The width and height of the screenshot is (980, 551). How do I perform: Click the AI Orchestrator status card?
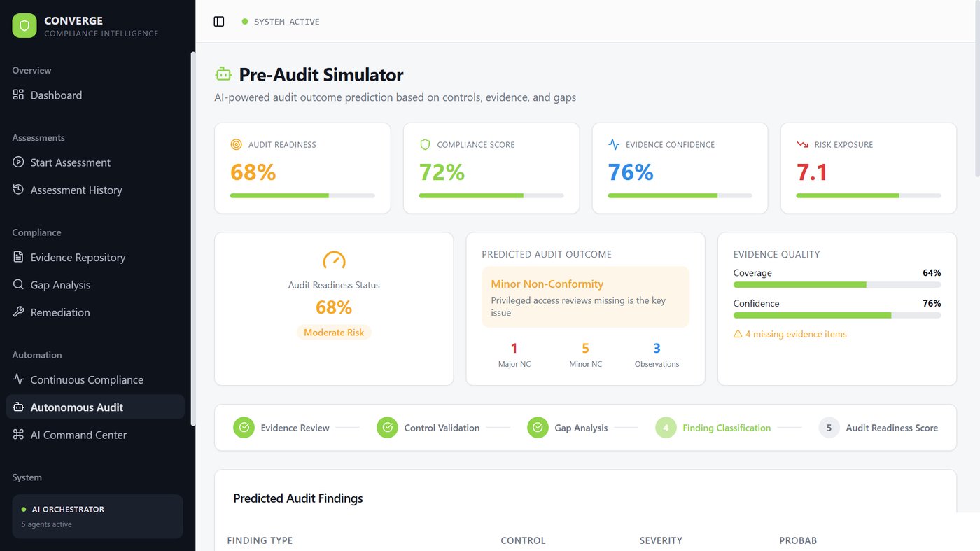coord(97,517)
